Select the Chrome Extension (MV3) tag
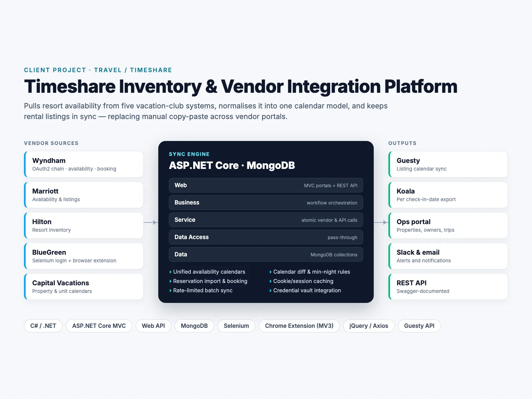This screenshot has height=399, width=532. click(x=299, y=326)
